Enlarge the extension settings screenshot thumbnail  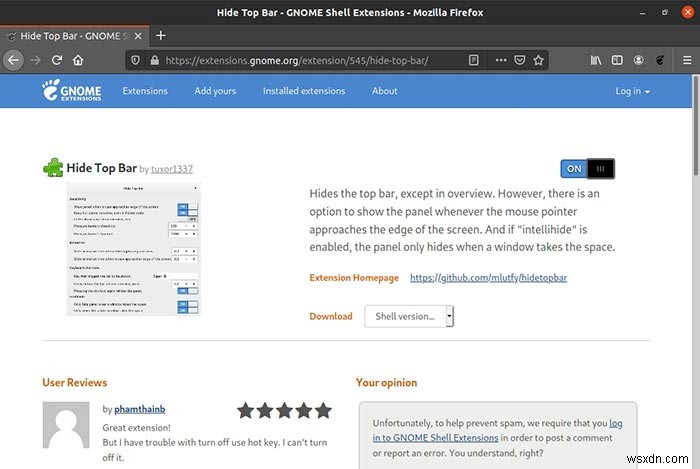(x=133, y=249)
